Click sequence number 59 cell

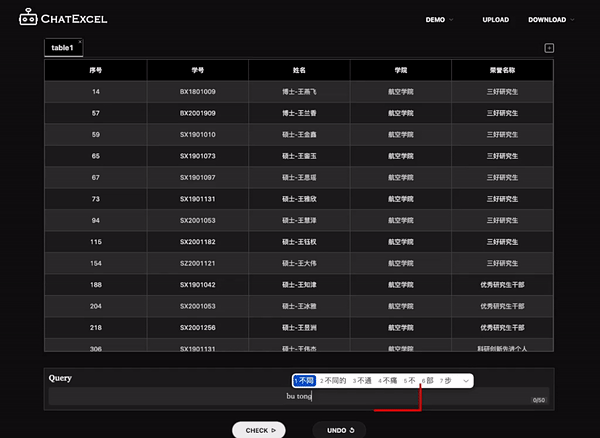(96, 135)
